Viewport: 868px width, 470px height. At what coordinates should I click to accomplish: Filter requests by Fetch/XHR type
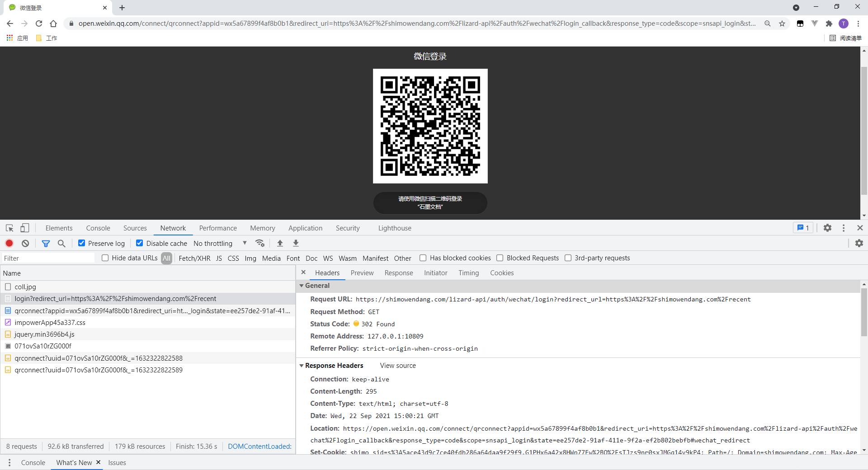(x=194, y=258)
